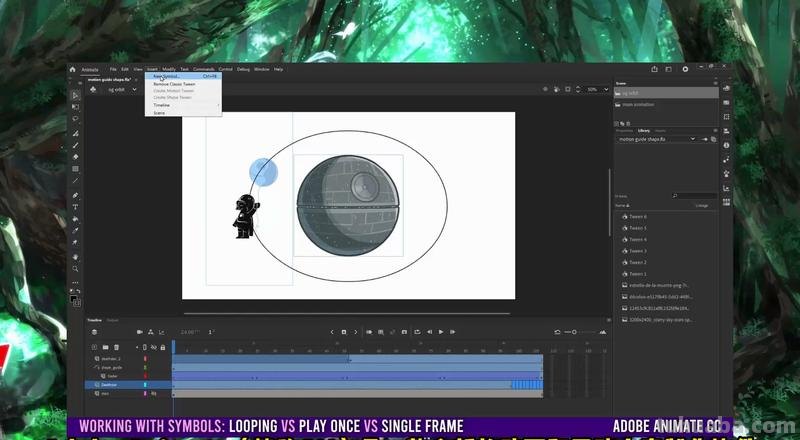Select the Selection arrow tool
This screenshot has width=800, height=440.
click(x=76, y=95)
